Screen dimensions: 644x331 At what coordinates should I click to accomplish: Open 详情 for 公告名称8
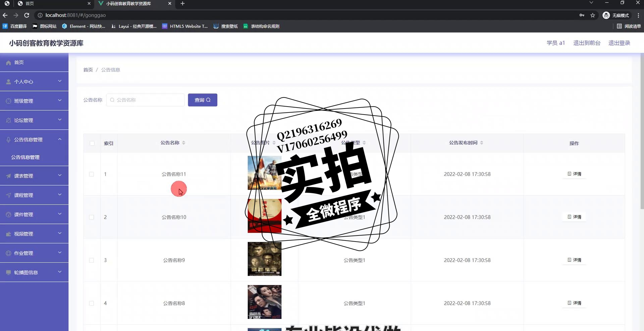(574, 303)
